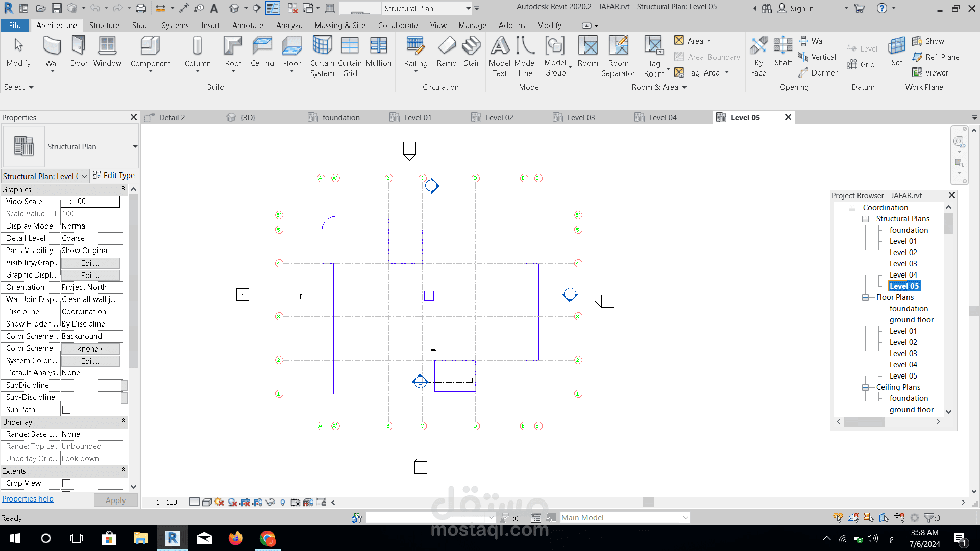
Task: Open the Structure ribbon tab
Action: (x=104, y=25)
